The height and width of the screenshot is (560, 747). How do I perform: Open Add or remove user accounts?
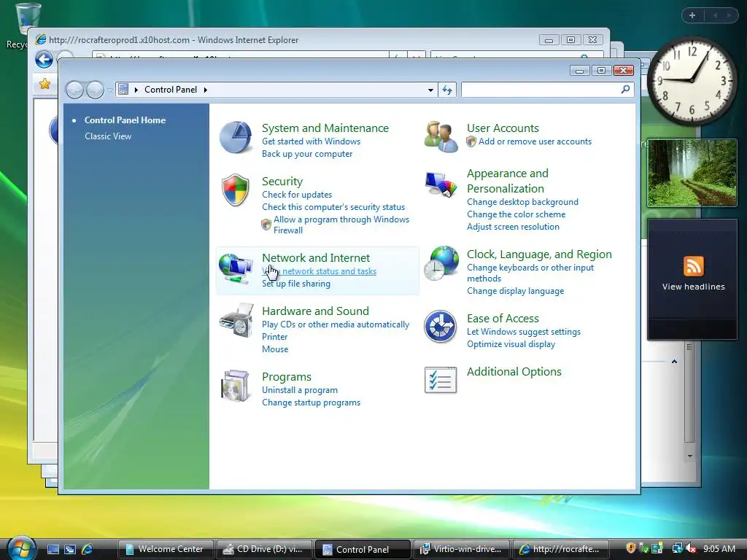[x=535, y=141]
